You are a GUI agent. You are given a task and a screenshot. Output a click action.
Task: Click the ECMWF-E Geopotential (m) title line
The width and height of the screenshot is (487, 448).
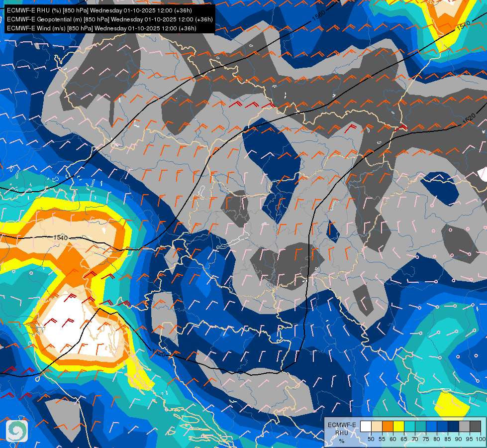pos(109,19)
